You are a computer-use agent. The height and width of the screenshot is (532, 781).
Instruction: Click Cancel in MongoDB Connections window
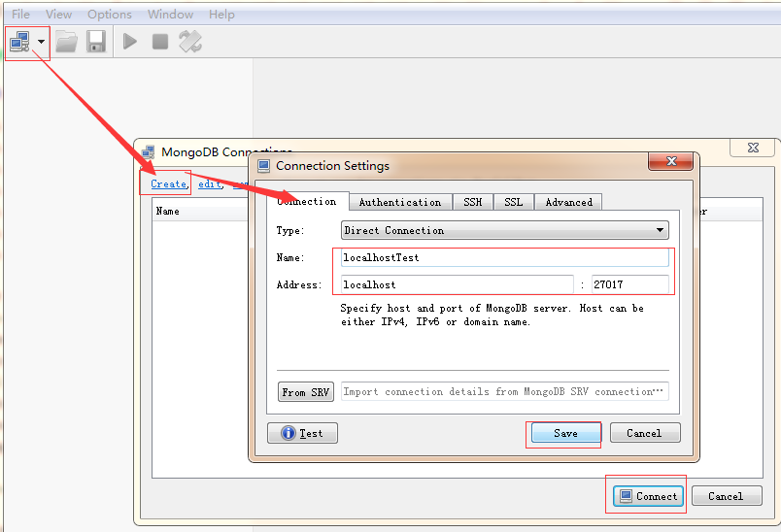pos(727,496)
